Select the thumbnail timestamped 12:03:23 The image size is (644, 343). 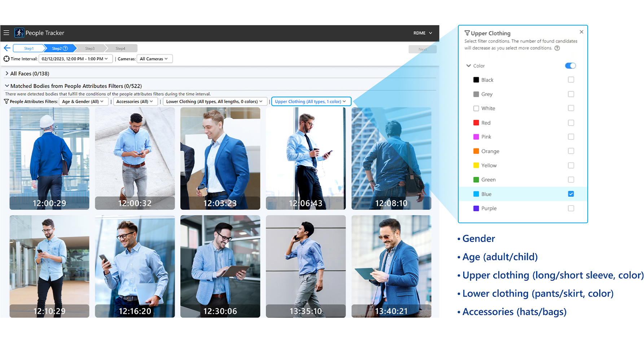pos(220,159)
